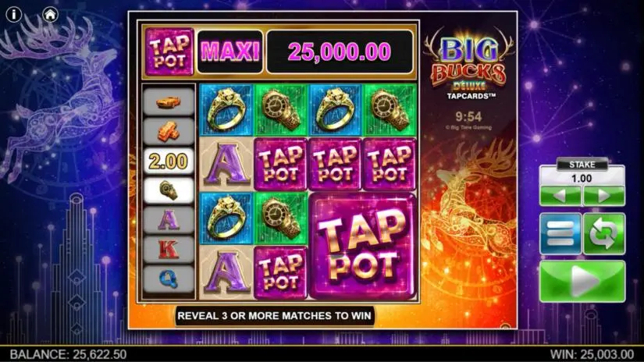Click the 2.00 value tile in the paytable
This screenshot has height=362, width=644.
coord(169,161)
